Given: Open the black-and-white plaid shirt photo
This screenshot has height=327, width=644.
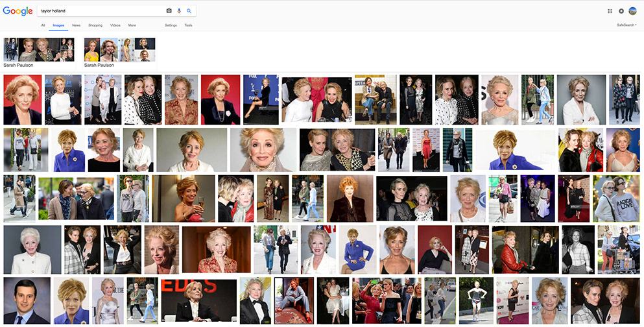Looking at the screenshot, I should (x=578, y=249).
